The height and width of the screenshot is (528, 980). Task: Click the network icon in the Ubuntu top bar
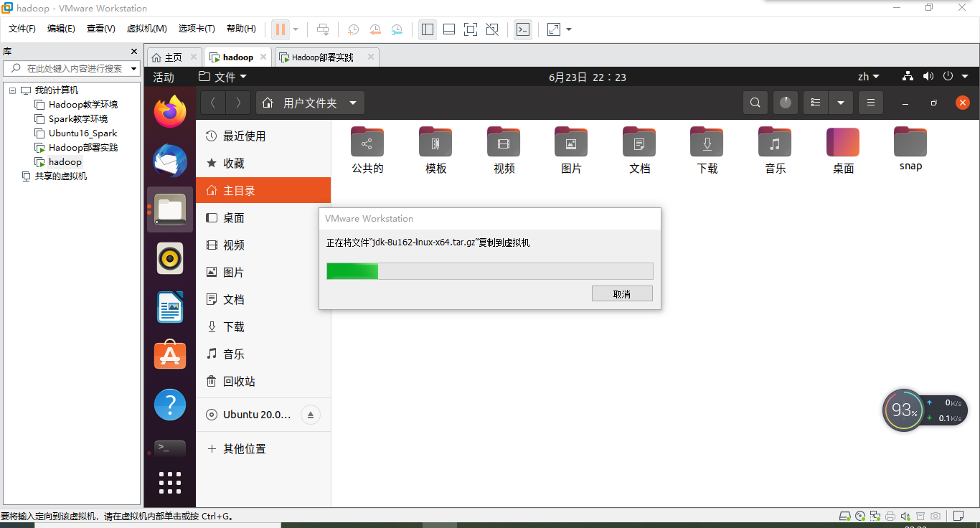pos(908,76)
